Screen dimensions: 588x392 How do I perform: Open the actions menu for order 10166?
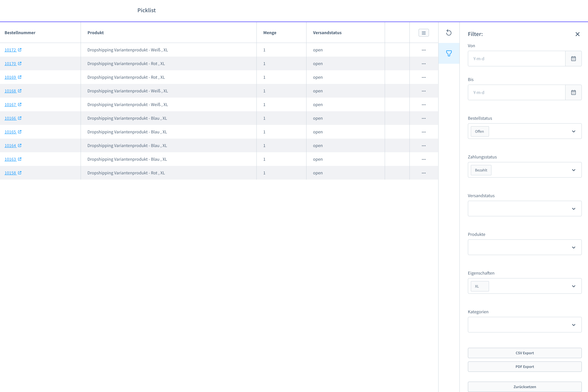coord(424,118)
